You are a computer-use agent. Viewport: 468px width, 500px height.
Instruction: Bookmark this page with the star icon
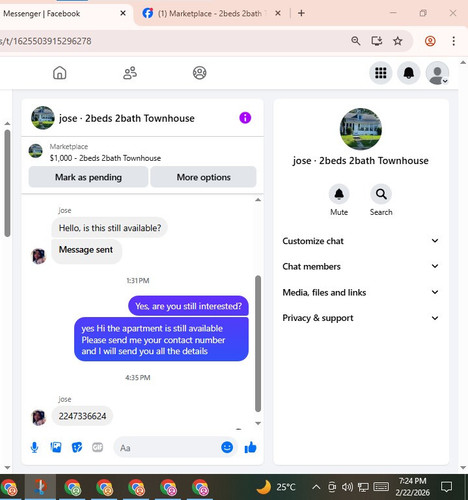click(x=398, y=41)
